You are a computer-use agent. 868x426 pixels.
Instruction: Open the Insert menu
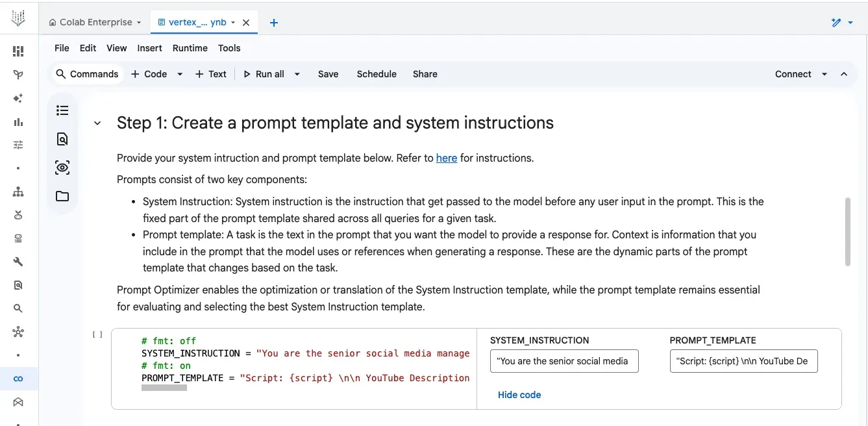149,48
